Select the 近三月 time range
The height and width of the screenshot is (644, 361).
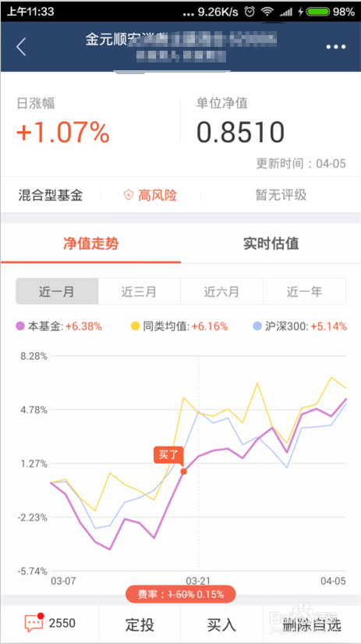pos(139,292)
